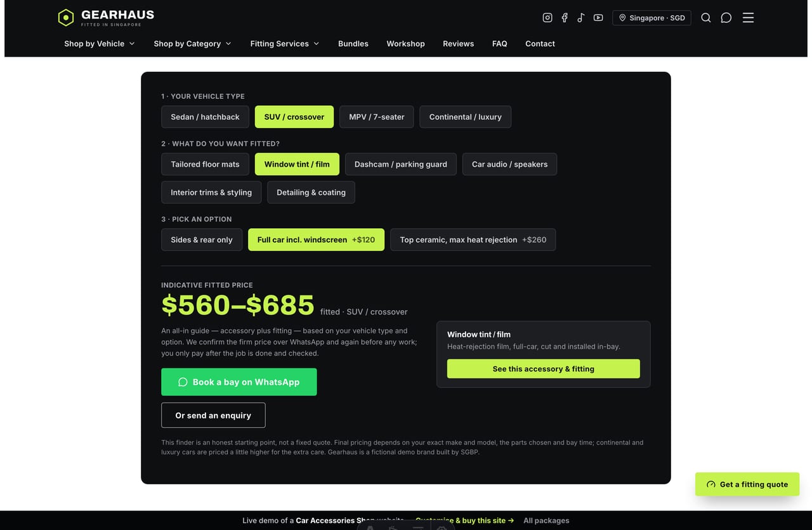Choose Car audio / speakers fitting
Viewport: 812px width, 530px height.
[x=509, y=164]
